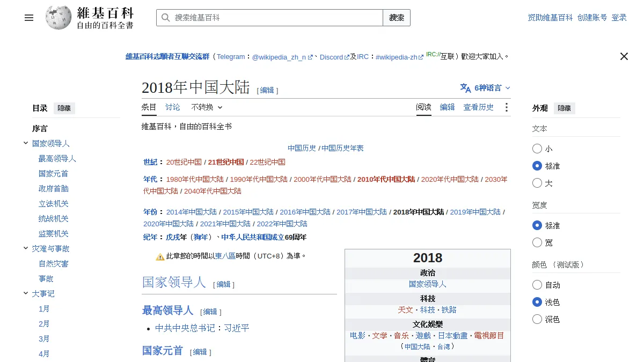
Task: Open the Discord external link
Action: coord(334,57)
